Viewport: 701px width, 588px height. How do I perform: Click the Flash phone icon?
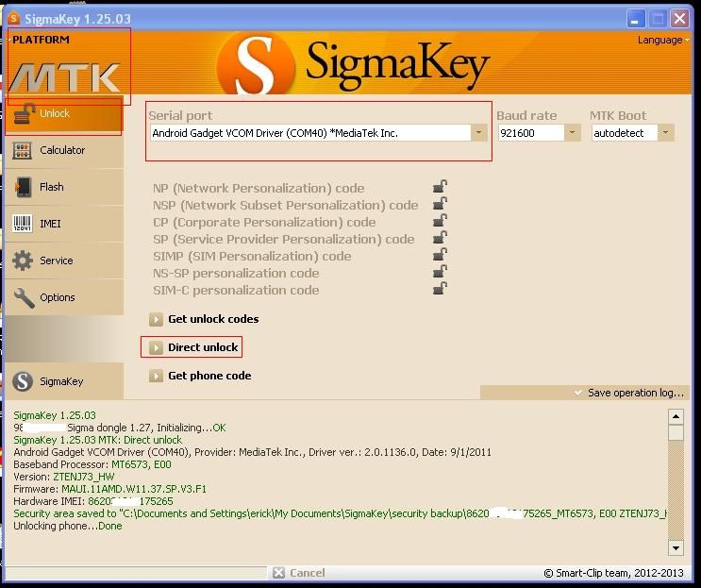click(23, 187)
